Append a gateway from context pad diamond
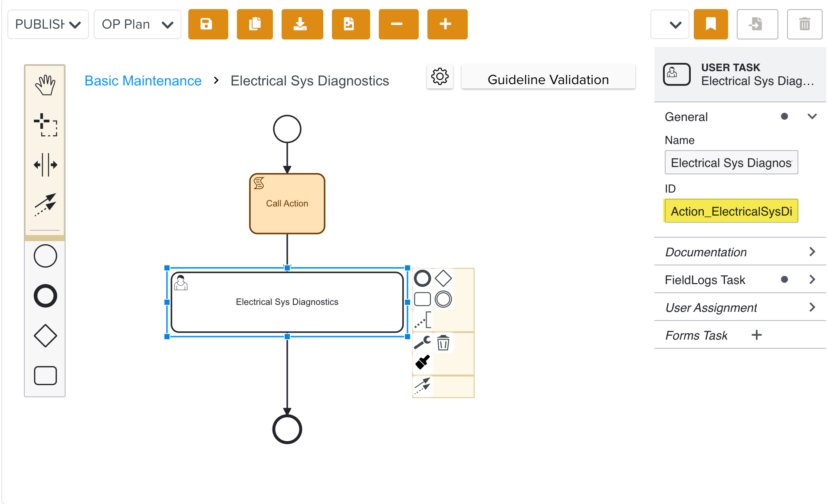The width and height of the screenshot is (827, 504). click(x=443, y=278)
